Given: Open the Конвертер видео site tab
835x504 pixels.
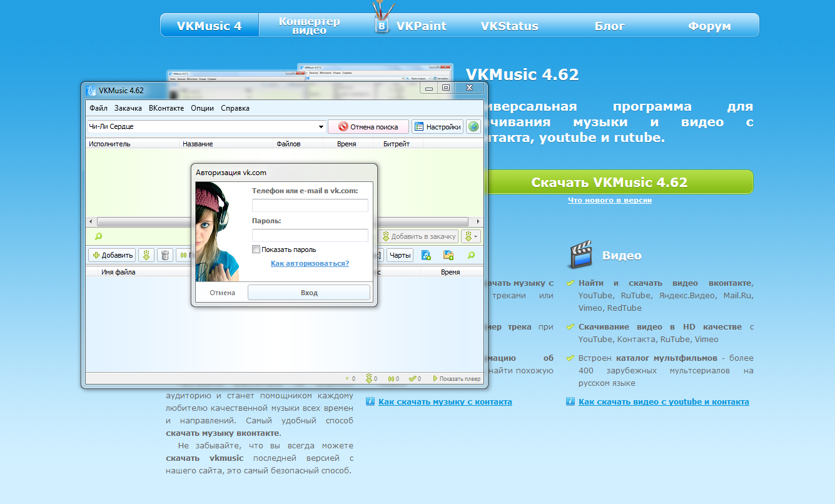Looking at the screenshot, I should tap(310, 26).
